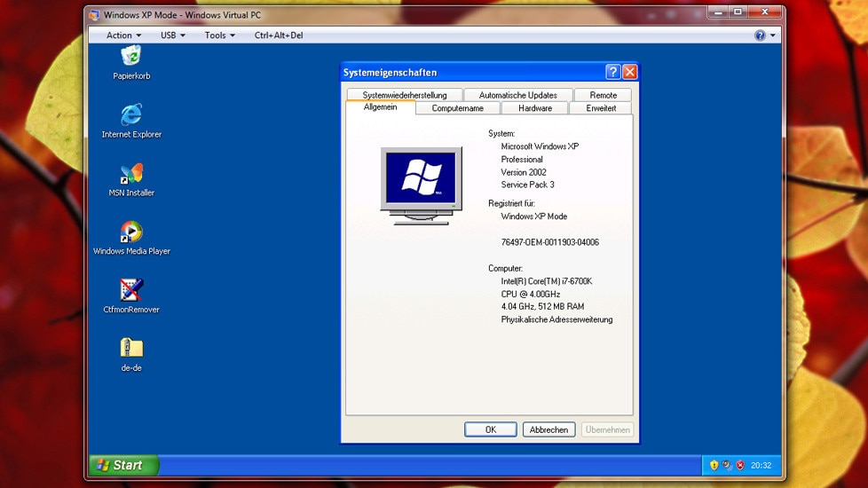Switch to the Computername tab
The image size is (868, 488).
457,108
